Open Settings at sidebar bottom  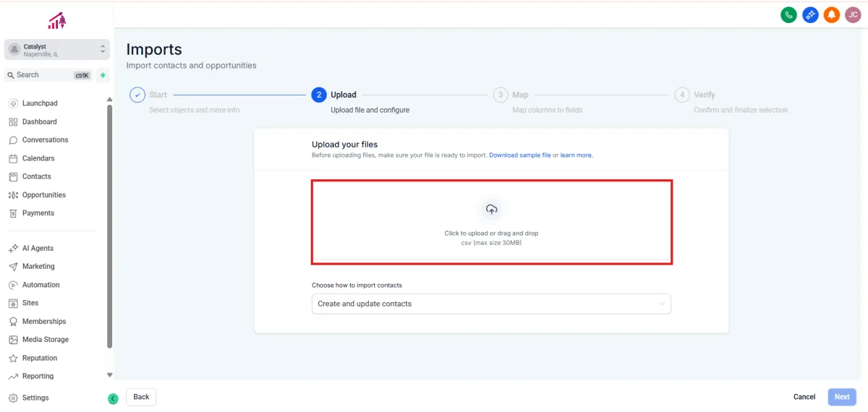coord(35,398)
